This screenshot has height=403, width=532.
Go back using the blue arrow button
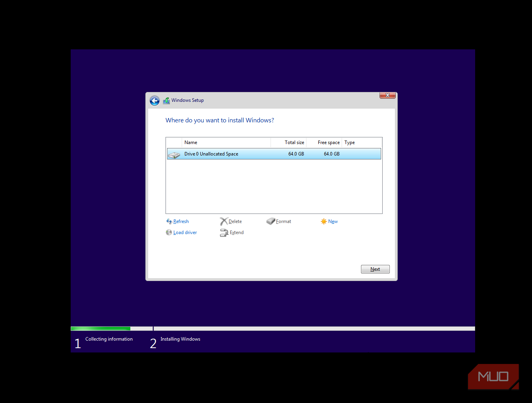click(154, 101)
